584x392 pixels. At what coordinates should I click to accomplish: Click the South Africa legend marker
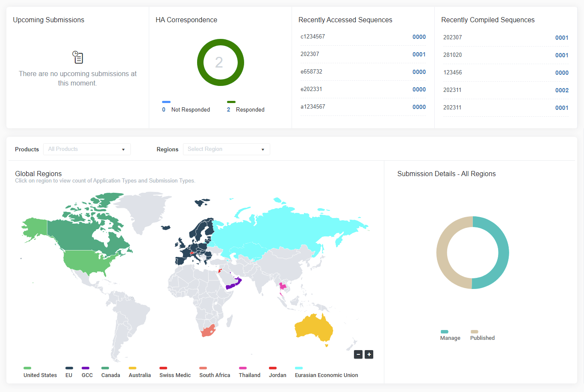point(203,368)
